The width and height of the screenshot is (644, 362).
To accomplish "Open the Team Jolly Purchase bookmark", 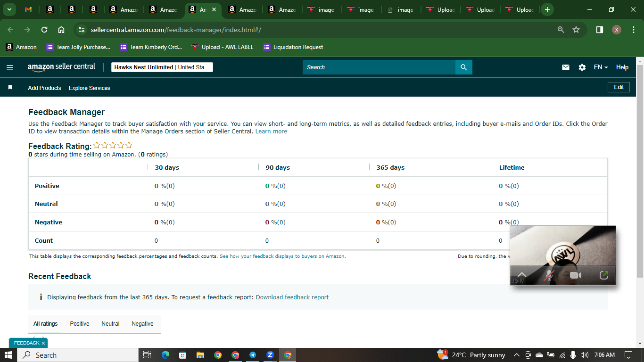I will [78, 47].
